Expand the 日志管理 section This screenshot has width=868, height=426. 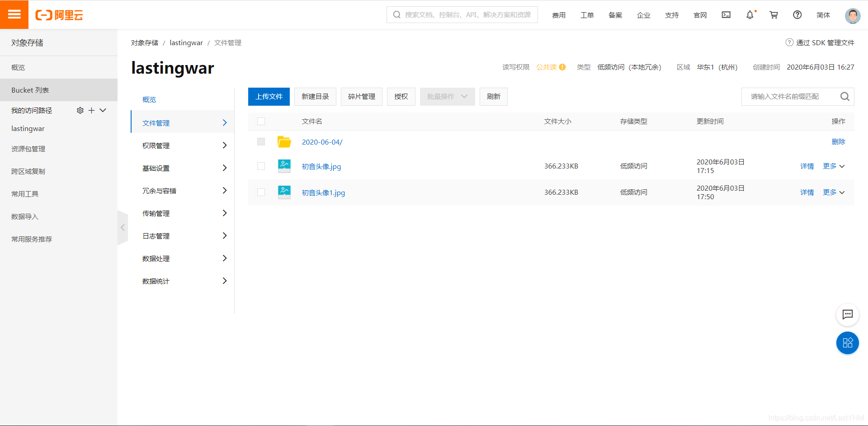183,236
